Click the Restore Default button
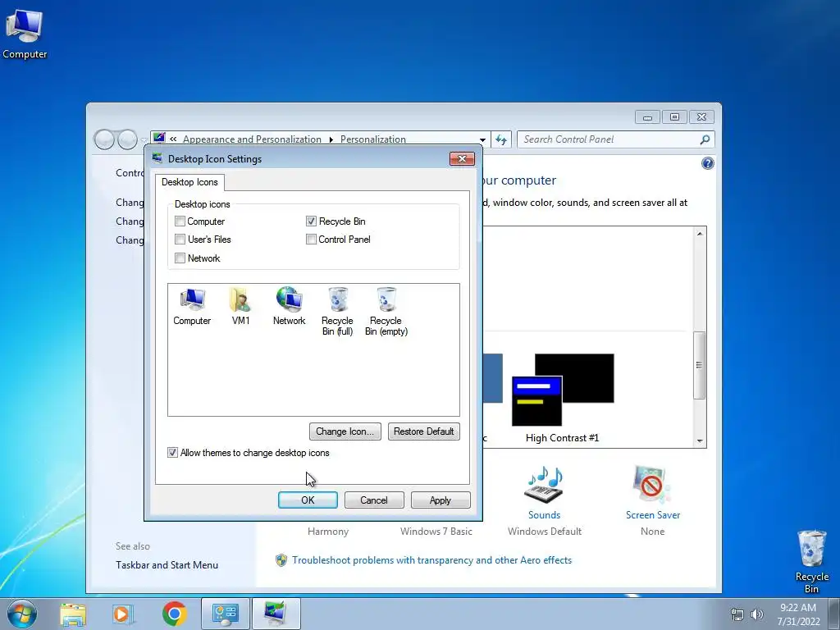The height and width of the screenshot is (630, 840). 424,431
